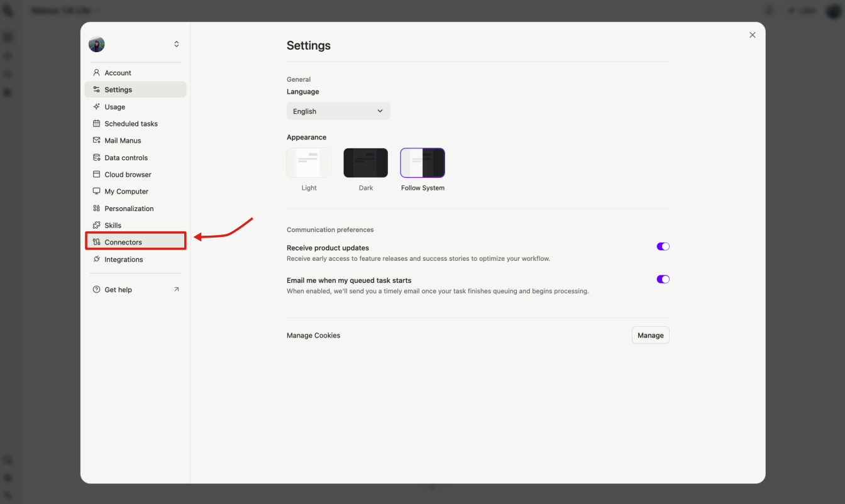Viewport: 845px width, 504px height.
Task: Click the Mail Manus envelope icon
Action: (x=97, y=140)
